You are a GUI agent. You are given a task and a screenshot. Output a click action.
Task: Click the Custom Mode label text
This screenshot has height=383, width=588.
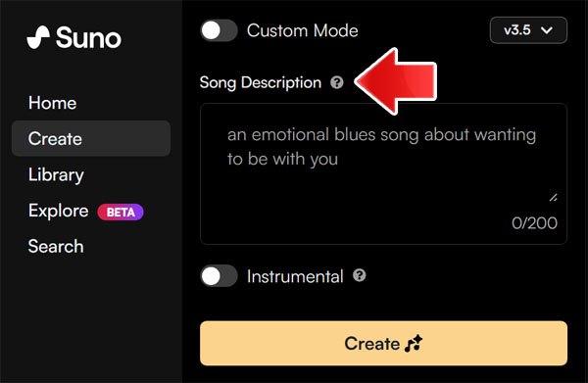coord(302,30)
